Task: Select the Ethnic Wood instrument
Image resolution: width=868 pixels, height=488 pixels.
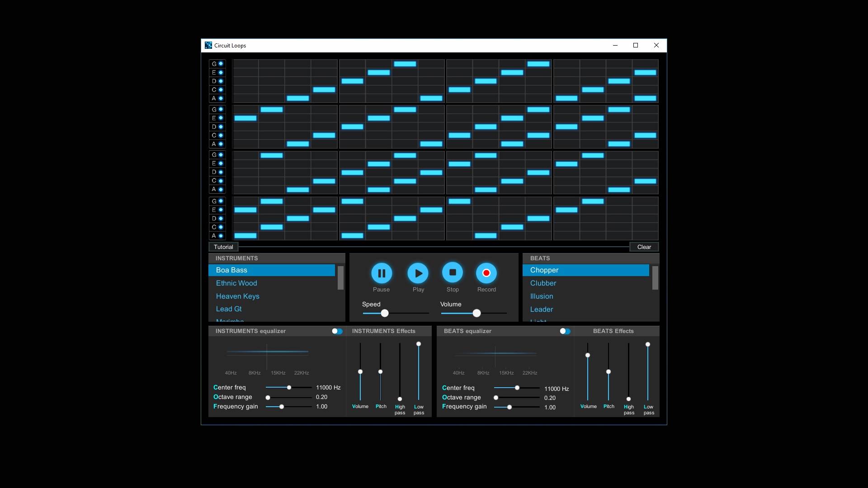Action: (x=236, y=283)
